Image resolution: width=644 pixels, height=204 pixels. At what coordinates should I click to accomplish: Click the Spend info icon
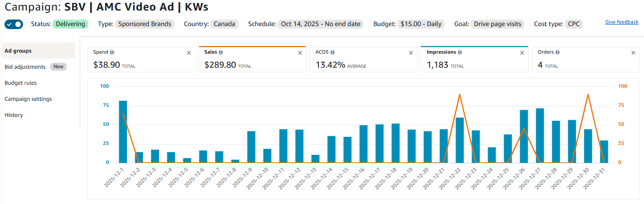click(112, 52)
